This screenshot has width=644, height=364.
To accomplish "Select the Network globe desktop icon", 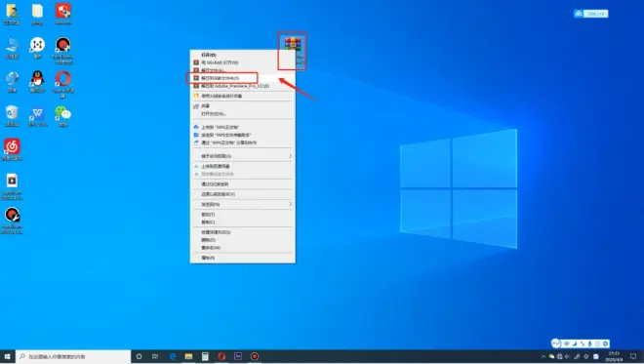I will point(12,82).
